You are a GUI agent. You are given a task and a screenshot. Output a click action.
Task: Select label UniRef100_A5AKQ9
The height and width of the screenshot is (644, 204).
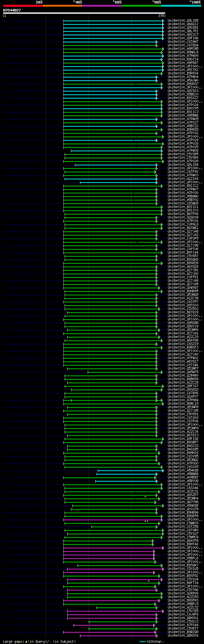pyautogui.click(x=183, y=506)
